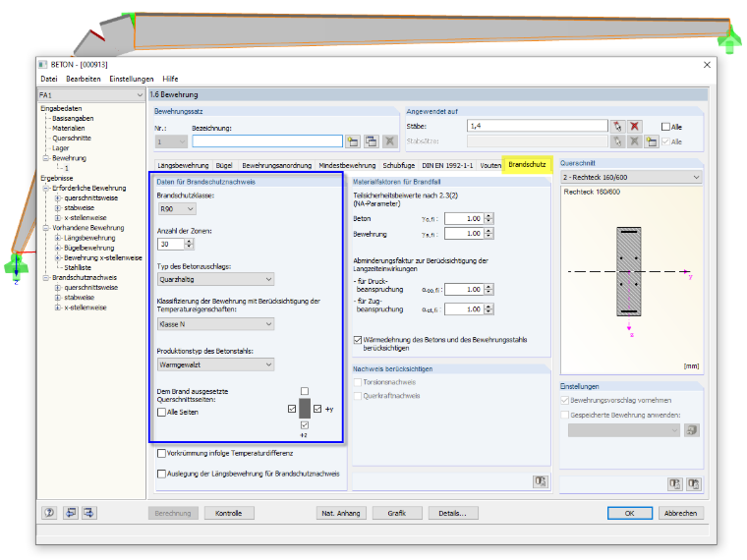Screen dimensions: 747x560
Task: Open the Brandschutzklasse R90 dropdown
Action: tap(177, 208)
